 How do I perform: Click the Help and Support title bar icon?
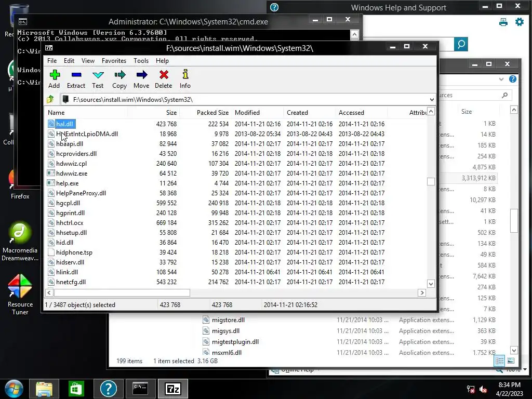(274, 7)
